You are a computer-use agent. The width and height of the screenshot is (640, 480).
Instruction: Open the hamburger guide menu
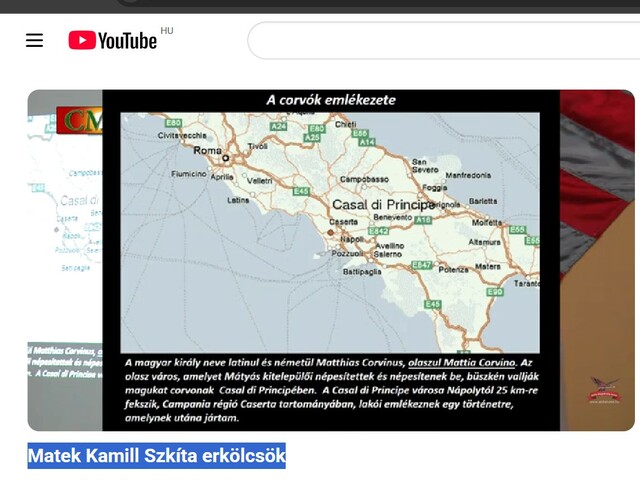(x=35, y=41)
